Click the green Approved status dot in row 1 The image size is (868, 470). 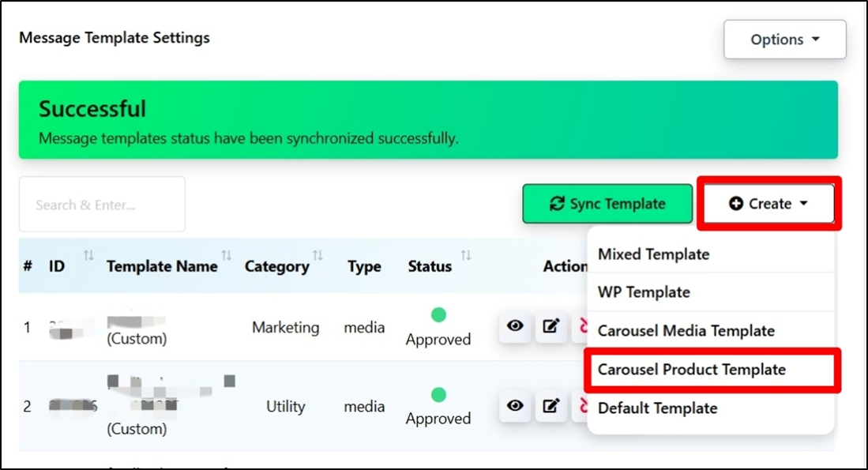438,315
